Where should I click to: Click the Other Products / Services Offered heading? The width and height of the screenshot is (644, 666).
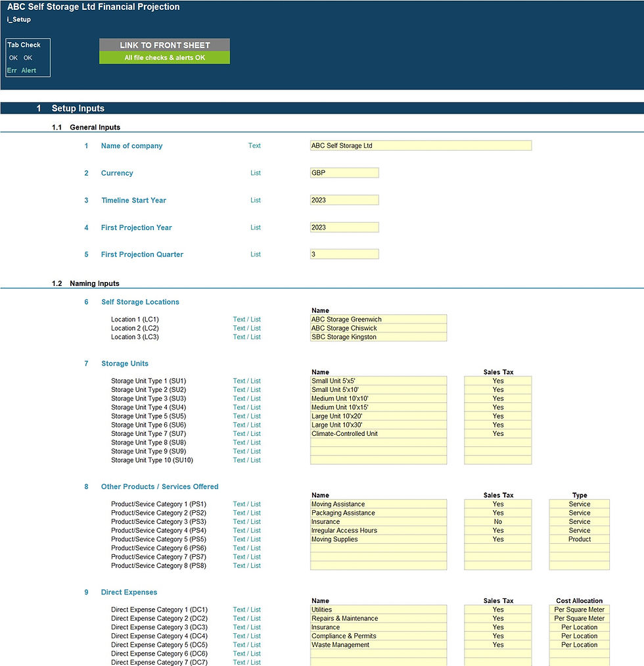pos(160,487)
